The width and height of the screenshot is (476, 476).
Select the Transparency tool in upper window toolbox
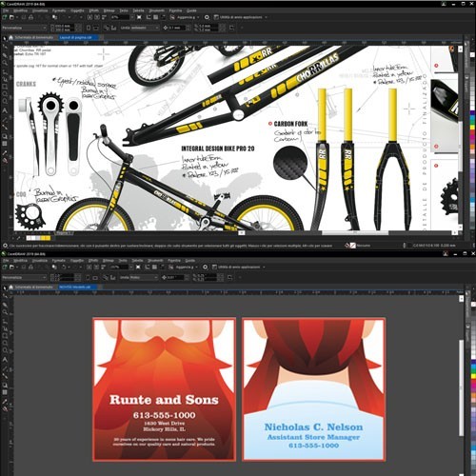[x=5, y=144]
